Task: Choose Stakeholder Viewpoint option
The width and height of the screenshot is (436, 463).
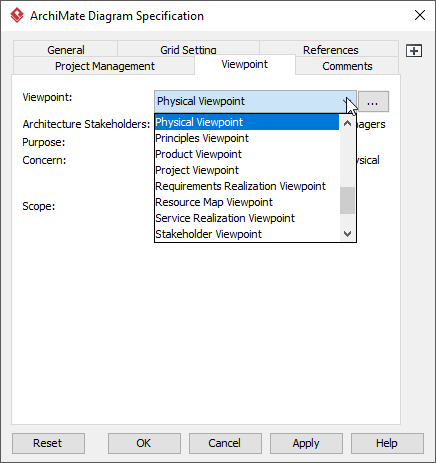Action: (247, 234)
